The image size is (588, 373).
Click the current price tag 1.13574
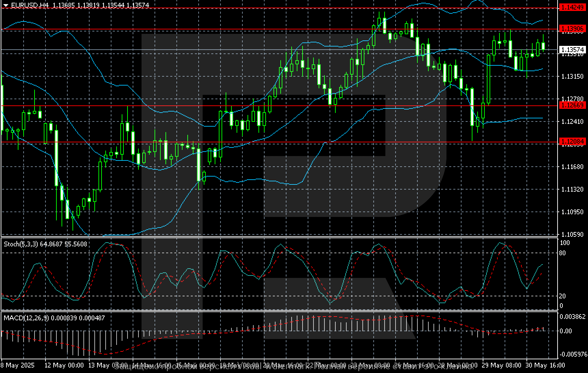[x=573, y=50]
